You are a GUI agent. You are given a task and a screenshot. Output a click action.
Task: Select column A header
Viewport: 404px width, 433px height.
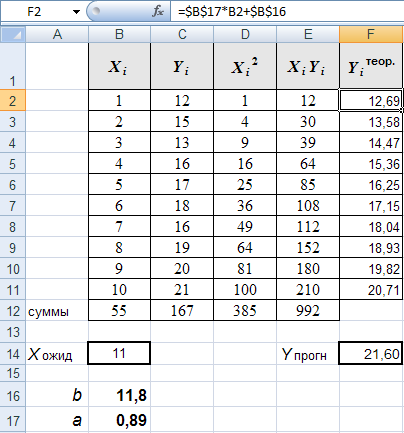[x=57, y=34]
